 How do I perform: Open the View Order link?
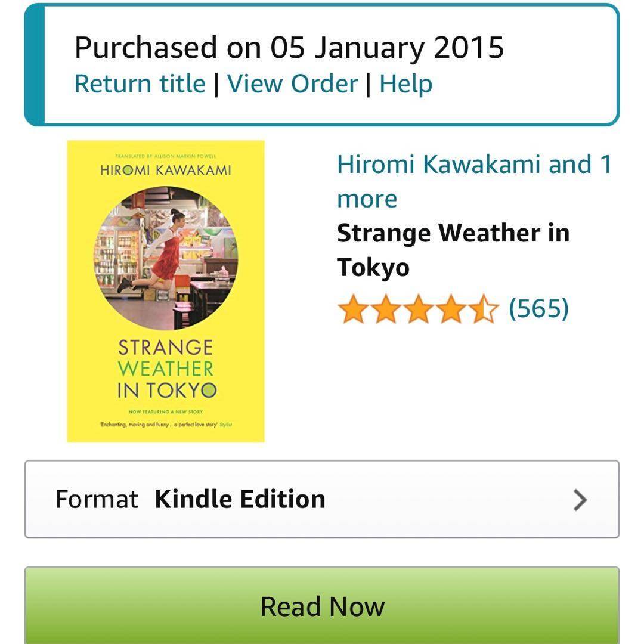coord(292,84)
